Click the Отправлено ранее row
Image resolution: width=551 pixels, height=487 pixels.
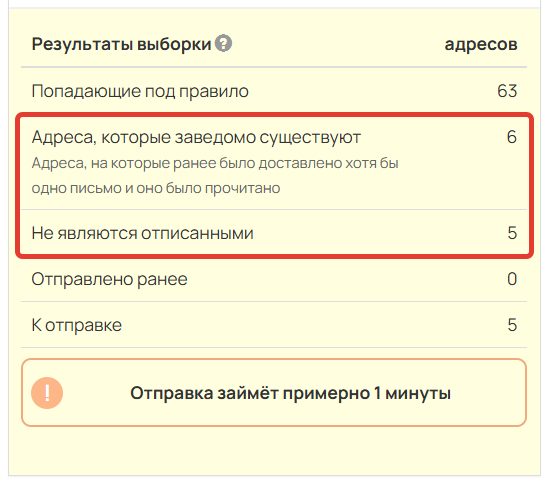pos(274,279)
